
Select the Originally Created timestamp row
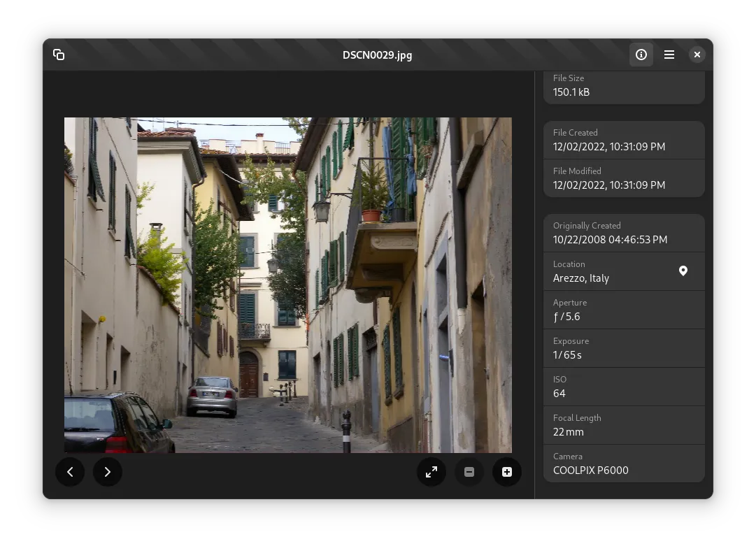(x=623, y=233)
